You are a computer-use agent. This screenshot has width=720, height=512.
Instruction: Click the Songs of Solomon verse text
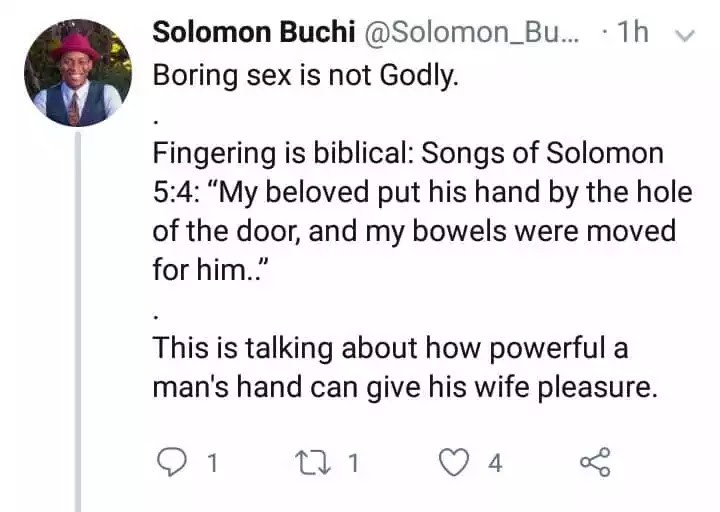tap(422, 211)
